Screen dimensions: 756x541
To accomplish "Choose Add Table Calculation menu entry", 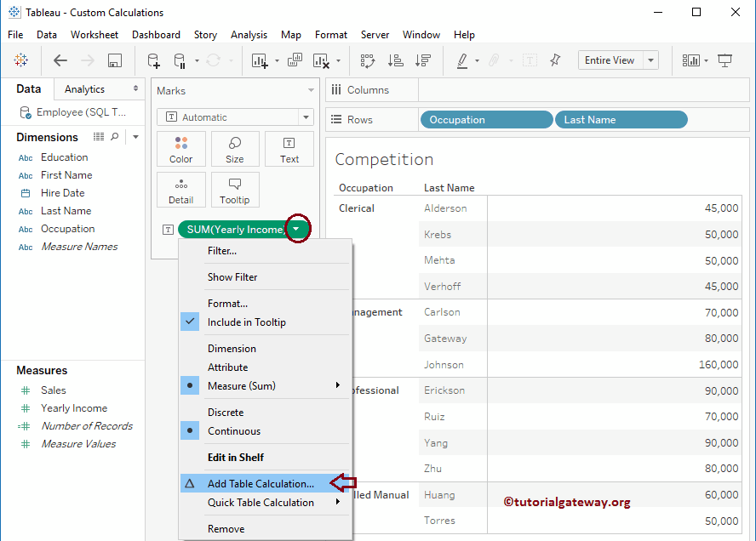I will 261,484.
